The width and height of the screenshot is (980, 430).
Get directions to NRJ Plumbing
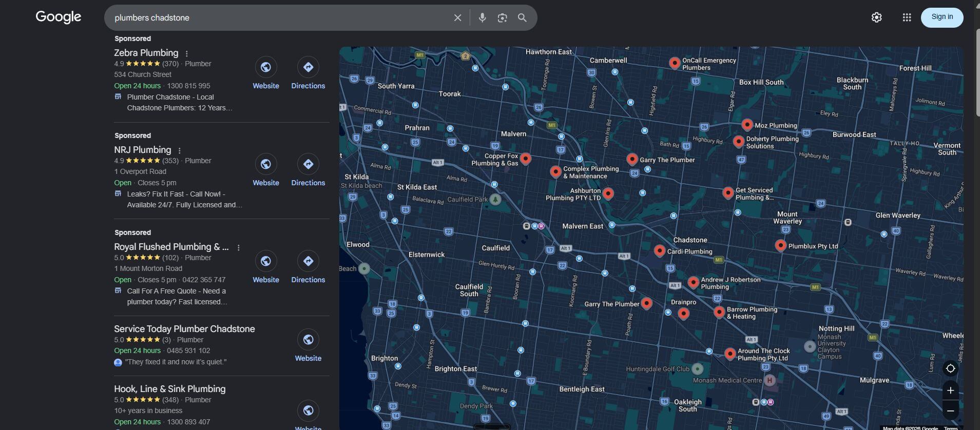(x=308, y=164)
